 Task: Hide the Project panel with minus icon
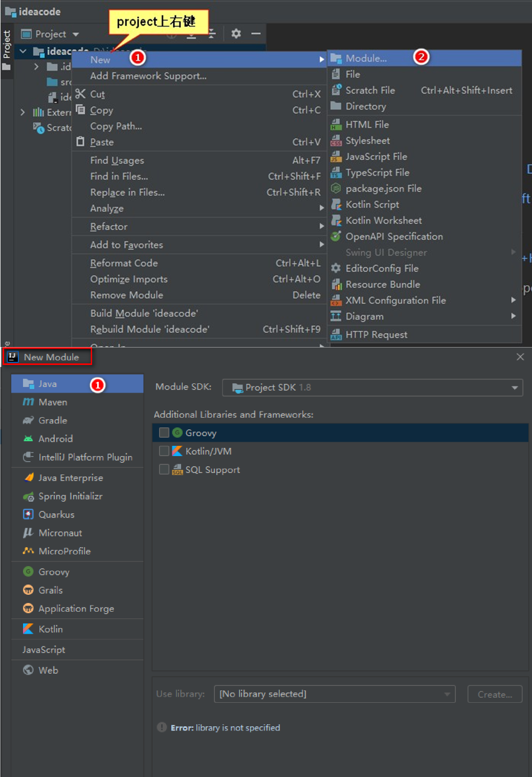click(256, 34)
